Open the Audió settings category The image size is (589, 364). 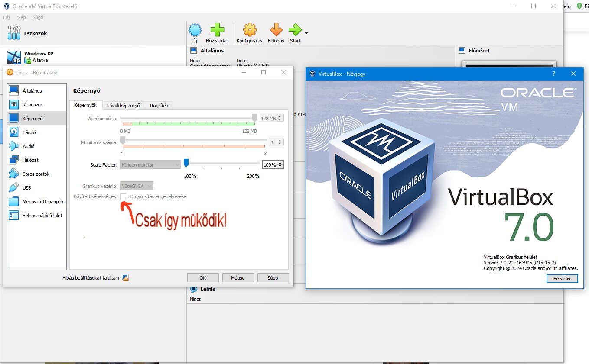(37, 146)
